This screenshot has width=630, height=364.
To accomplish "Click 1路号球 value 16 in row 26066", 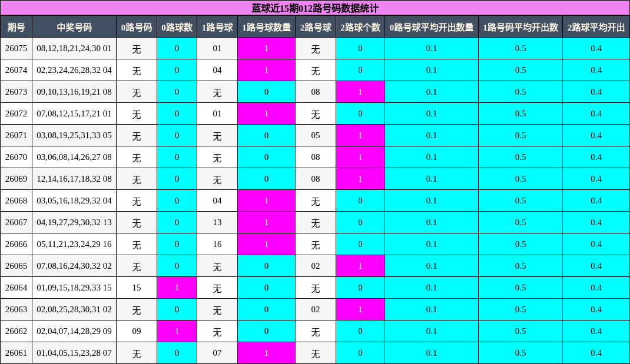I will click(x=217, y=244).
